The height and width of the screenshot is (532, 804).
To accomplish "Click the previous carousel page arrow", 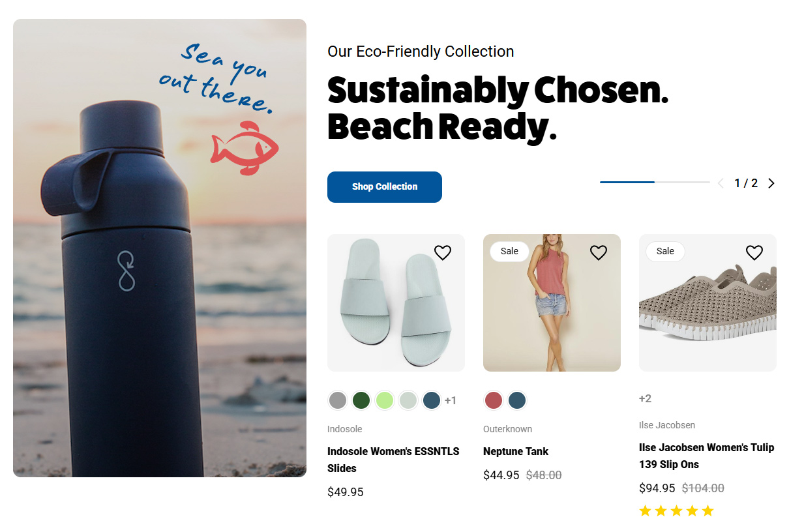I will (721, 183).
